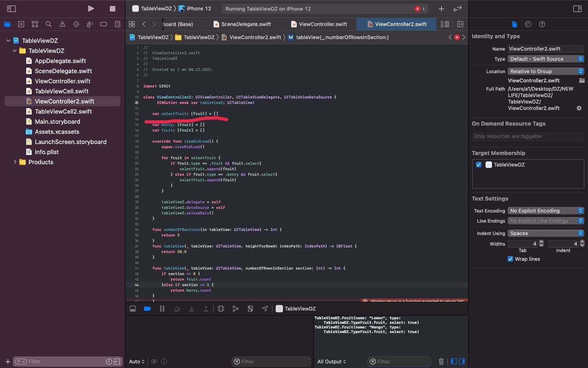588x368 pixels.
Task: Go back in editor history
Action: coord(144,24)
